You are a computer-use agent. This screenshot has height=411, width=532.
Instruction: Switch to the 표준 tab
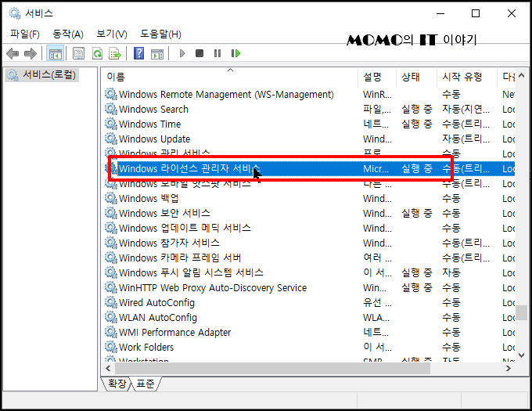(x=146, y=384)
